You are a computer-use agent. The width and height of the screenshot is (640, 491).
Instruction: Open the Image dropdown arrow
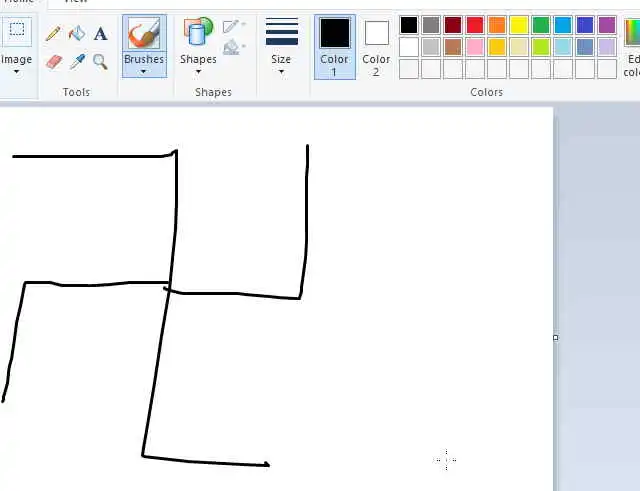(17, 72)
